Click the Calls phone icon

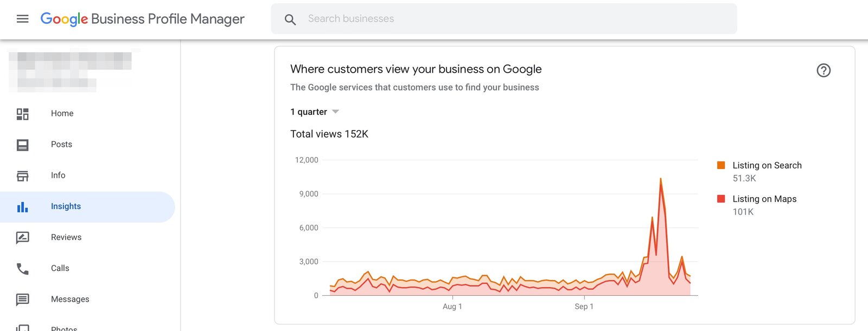pos(22,269)
